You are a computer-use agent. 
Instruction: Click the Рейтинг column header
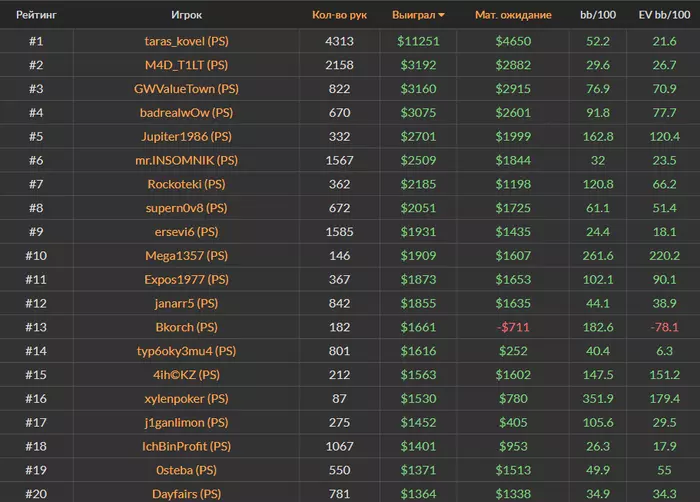pyautogui.click(x=36, y=16)
